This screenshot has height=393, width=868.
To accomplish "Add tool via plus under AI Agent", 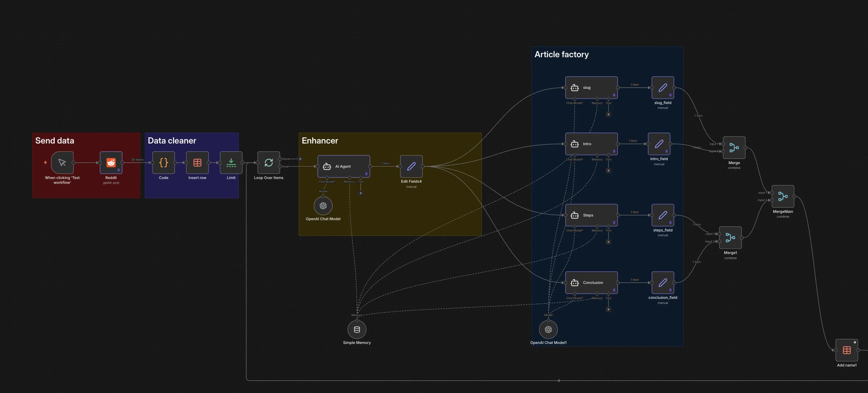I will coord(361,193).
